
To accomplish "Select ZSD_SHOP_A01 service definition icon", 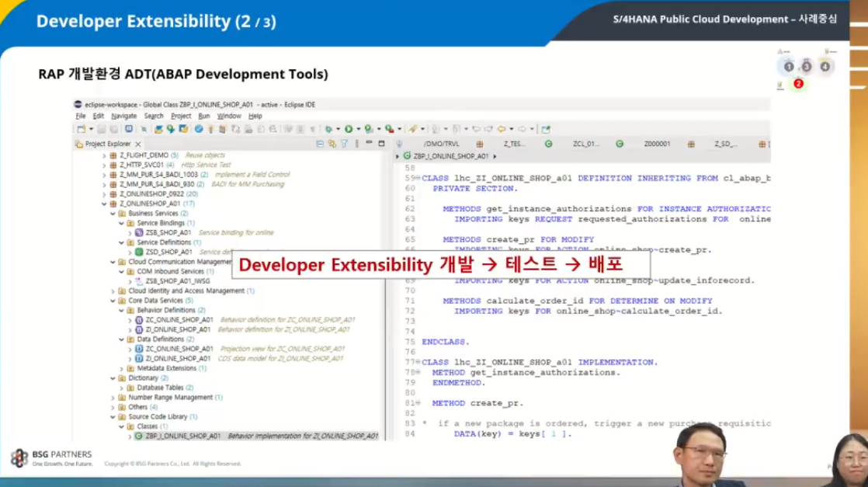I will [x=140, y=252].
